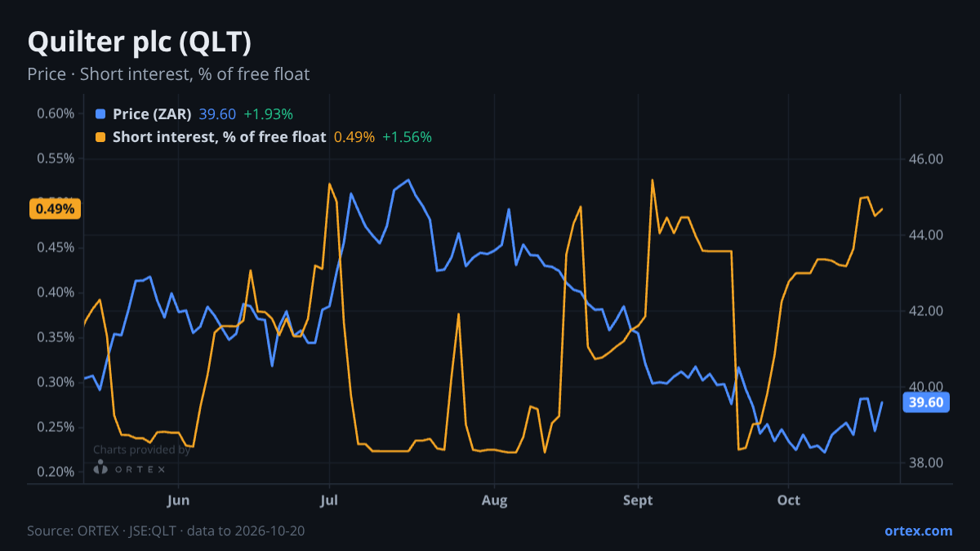980x551 pixels.
Task: Click the Source ORTEX data footer text
Action: tap(166, 531)
